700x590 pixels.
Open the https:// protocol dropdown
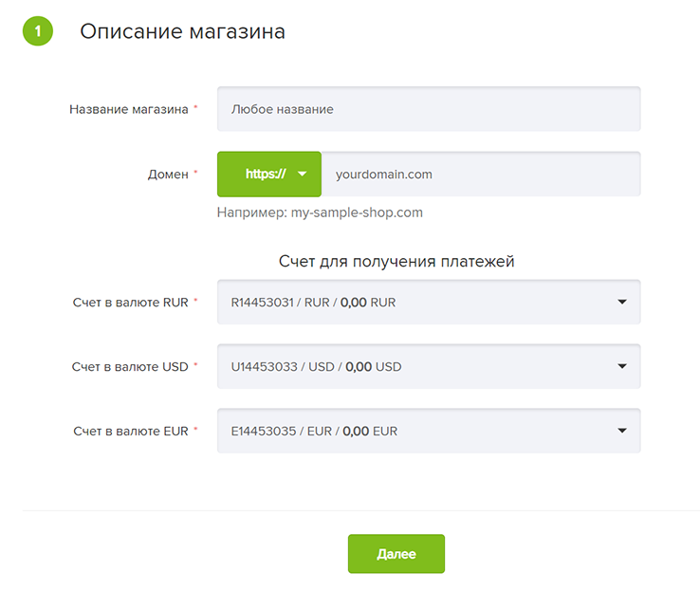[268, 175]
